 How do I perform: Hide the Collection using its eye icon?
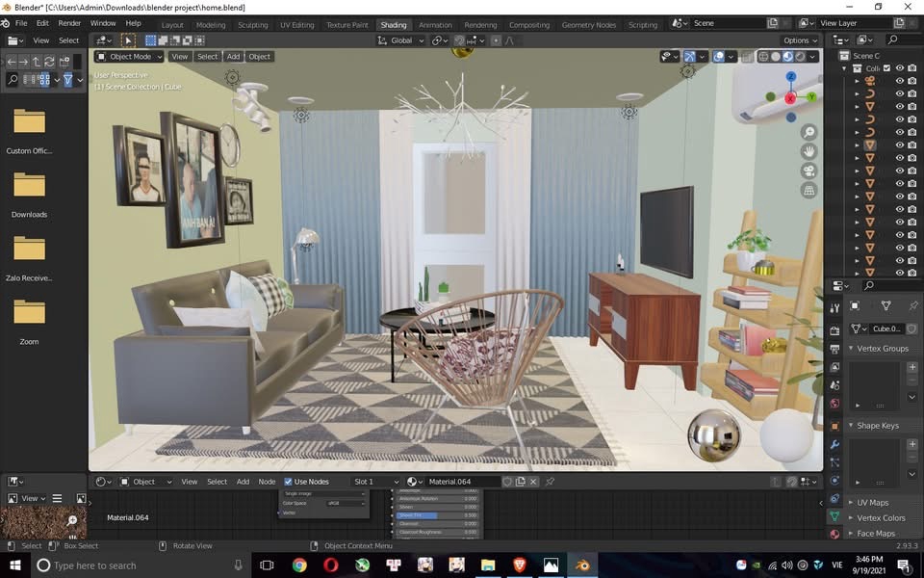pyautogui.click(x=900, y=68)
